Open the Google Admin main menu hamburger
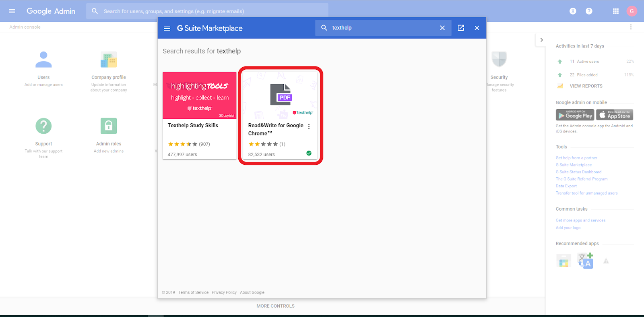The image size is (644, 317). point(12,11)
